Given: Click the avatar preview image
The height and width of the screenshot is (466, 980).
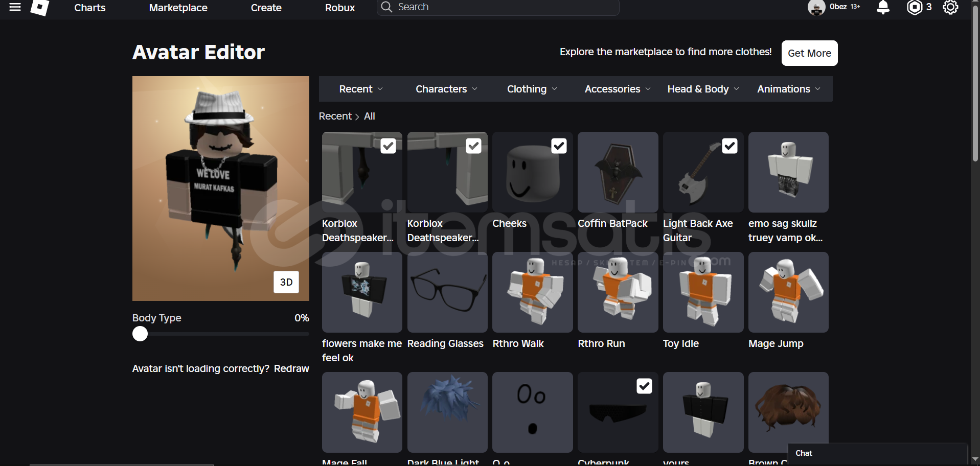Looking at the screenshot, I should click(221, 189).
